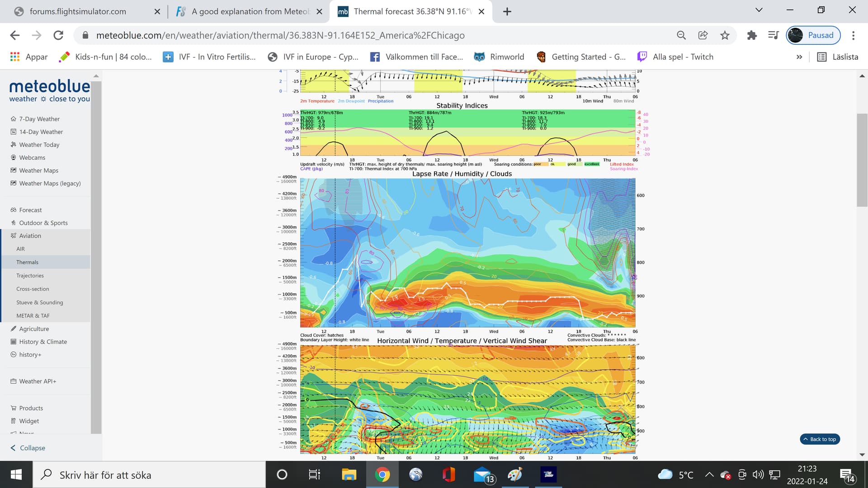Click the Aviation airplane icon
Image resolution: width=868 pixels, height=488 pixels.
[13, 235]
